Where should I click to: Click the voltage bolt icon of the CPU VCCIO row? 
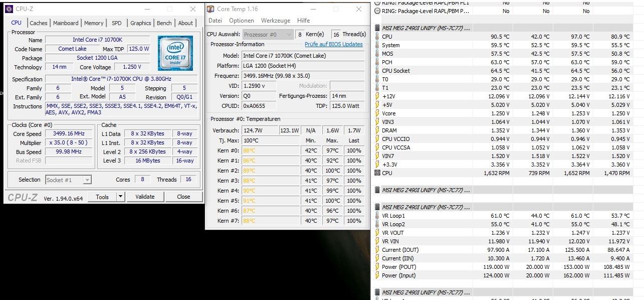[x=377, y=139]
